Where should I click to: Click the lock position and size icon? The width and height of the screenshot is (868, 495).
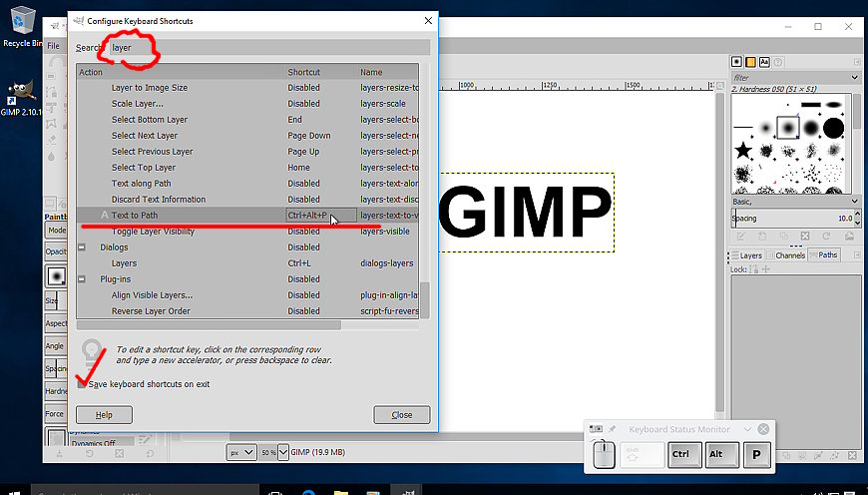[766, 269]
